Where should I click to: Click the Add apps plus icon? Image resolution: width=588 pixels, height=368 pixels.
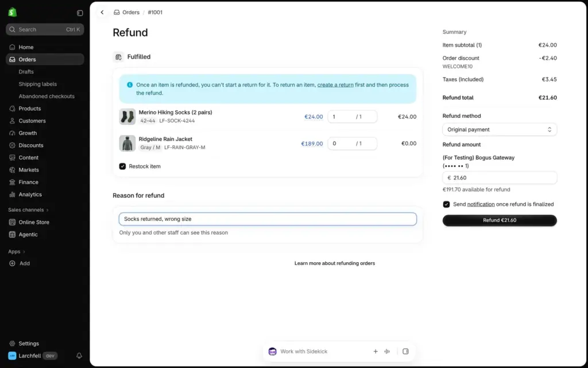pyautogui.click(x=13, y=263)
